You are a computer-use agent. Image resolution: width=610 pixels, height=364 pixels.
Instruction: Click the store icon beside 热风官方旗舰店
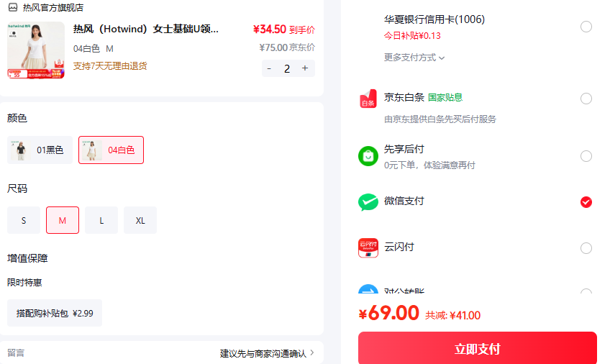[13, 7]
